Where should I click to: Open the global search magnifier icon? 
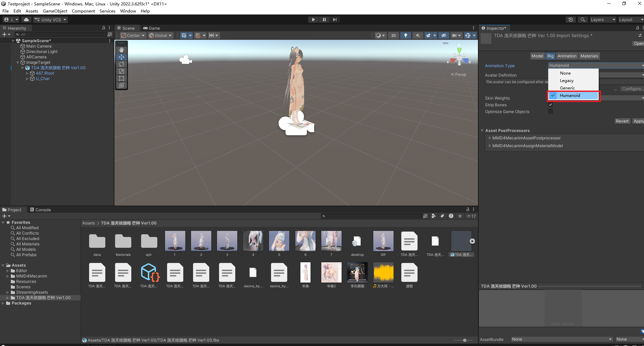click(x=583, y=20)
